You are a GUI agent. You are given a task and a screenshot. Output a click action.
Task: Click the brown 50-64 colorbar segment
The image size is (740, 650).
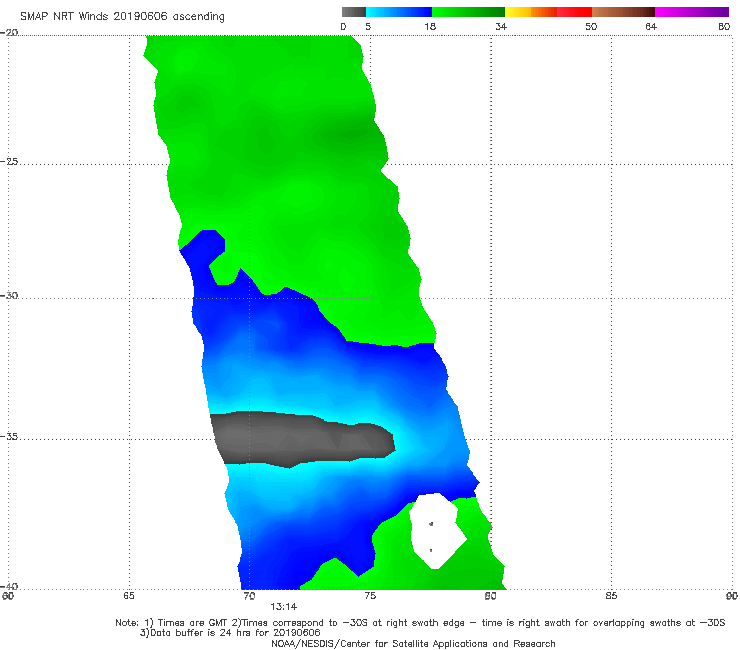tap(623, 12)
